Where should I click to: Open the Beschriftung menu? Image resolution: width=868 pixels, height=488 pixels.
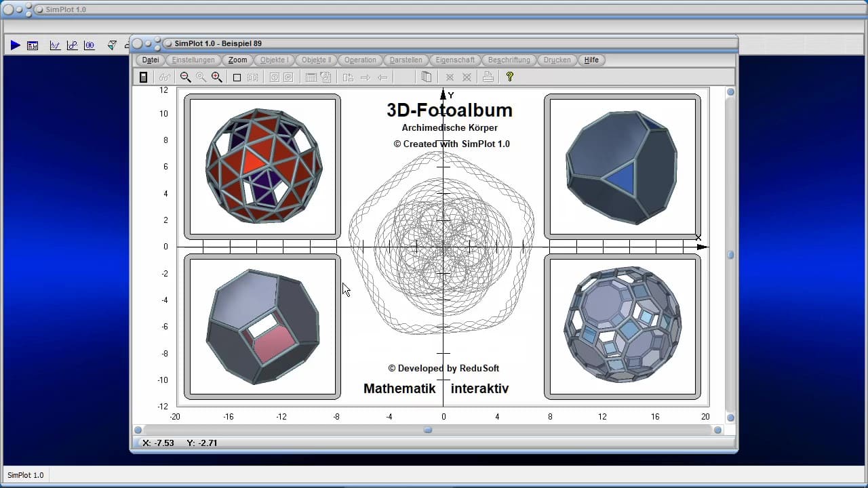click(x=509, y=60)
